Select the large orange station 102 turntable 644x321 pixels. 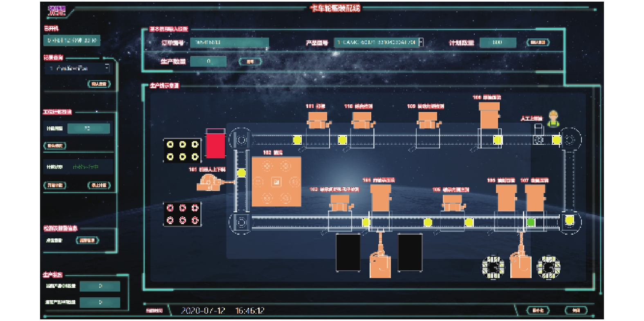(x=276, y=182)
